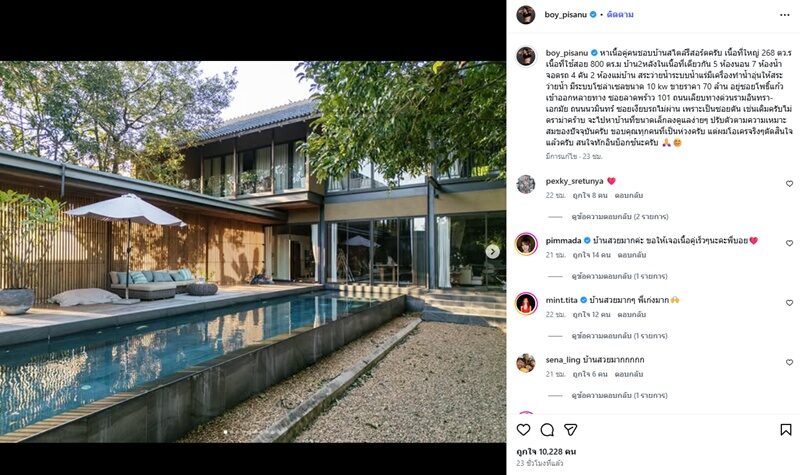Share the post via paper plane icon
The width and height of the screenshot is (800, 475).
click(x=571, y=430)
